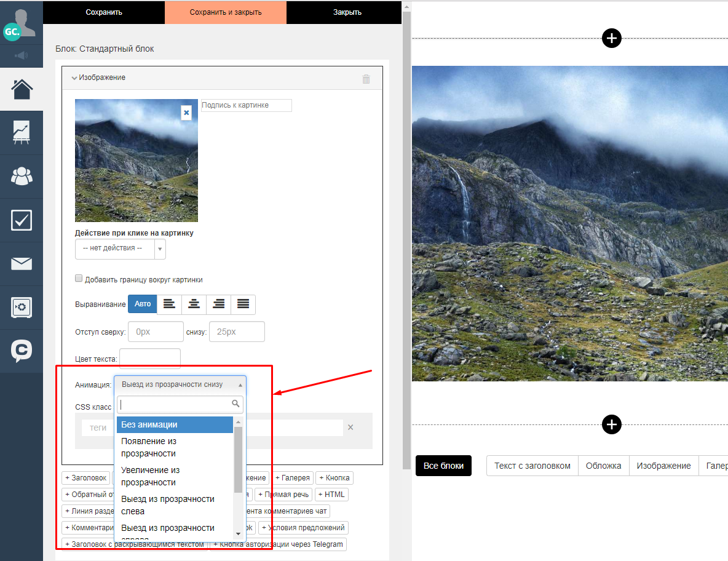Enable Добавить границу вокруг картинки checkbox

pyautogui.click(x=79, y=278)
